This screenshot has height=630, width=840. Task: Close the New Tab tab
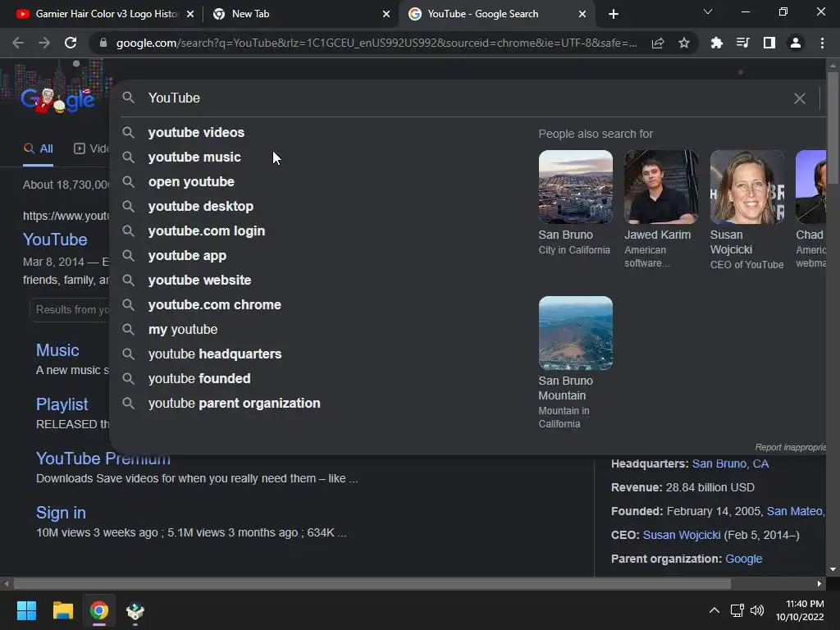pyautogui.click(x=386, y=14)
